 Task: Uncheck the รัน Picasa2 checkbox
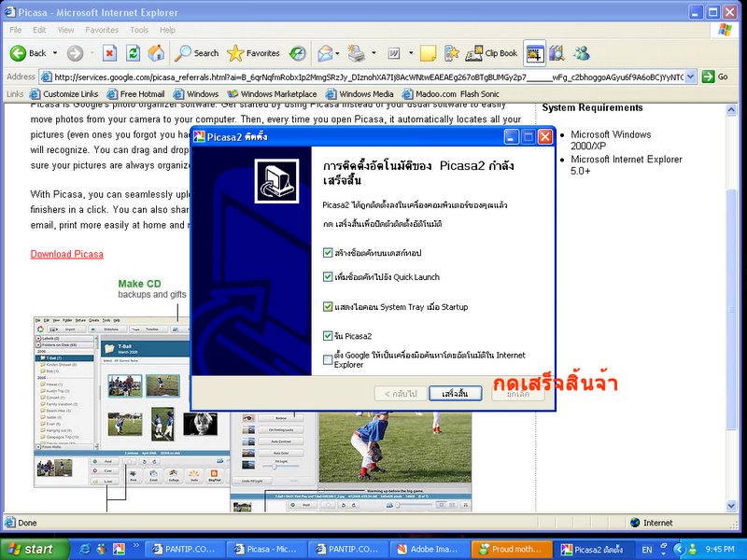[328, 336]
